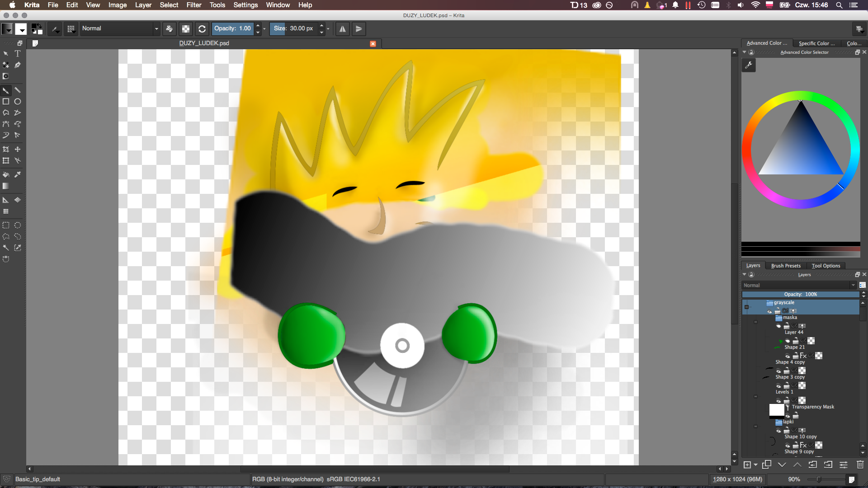Collapse the grayscale layer group
This screenshot has height=488, width=868.
tap(746, 307)
